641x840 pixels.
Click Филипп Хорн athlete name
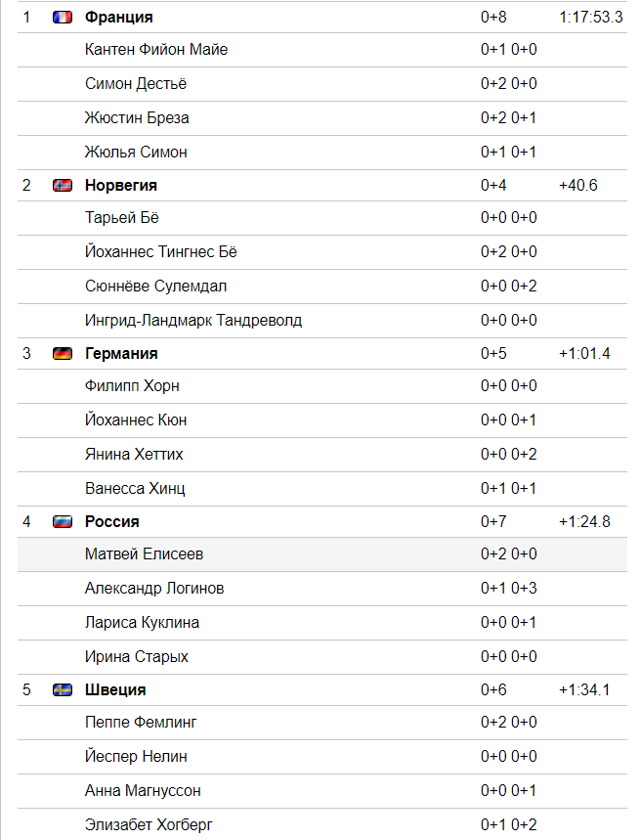tap(132, 385)
